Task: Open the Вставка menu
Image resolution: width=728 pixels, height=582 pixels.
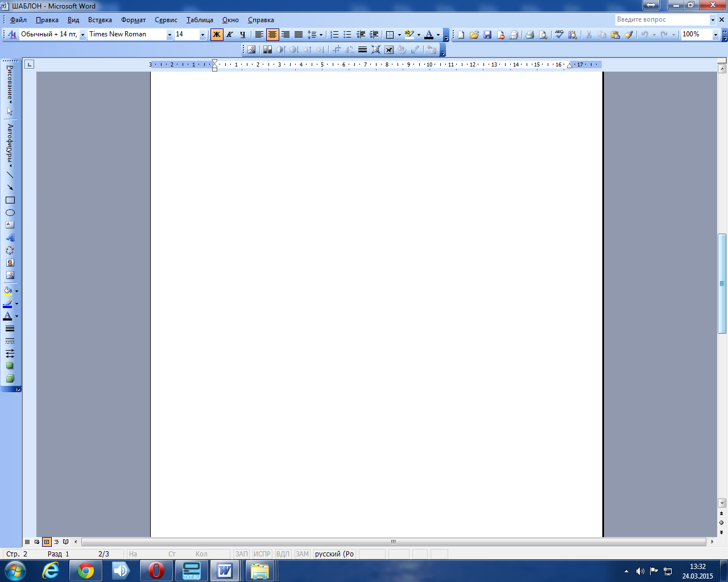Action: 100,20
